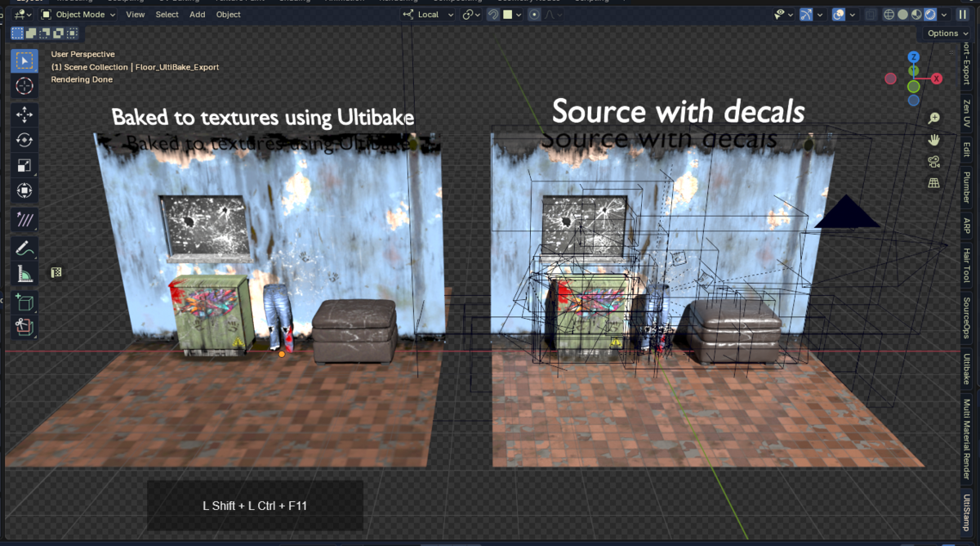Switch to Wireframe shading mode

point(889,14)
